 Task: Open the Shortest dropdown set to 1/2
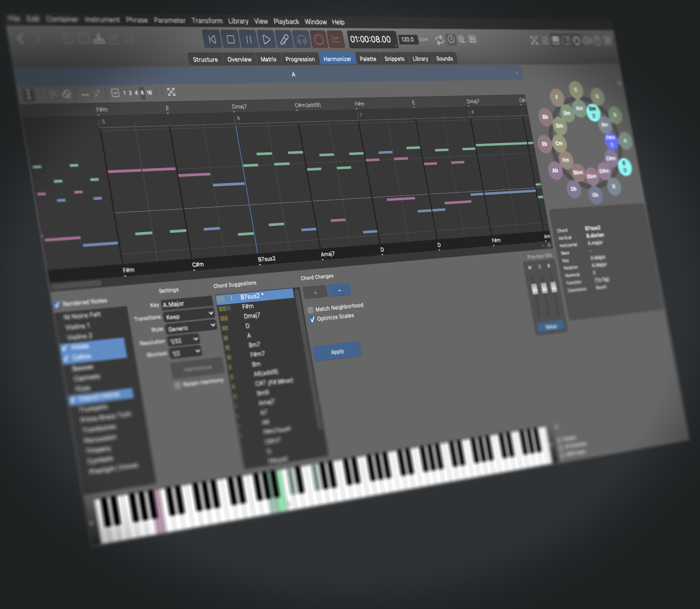tap(186, 352)
